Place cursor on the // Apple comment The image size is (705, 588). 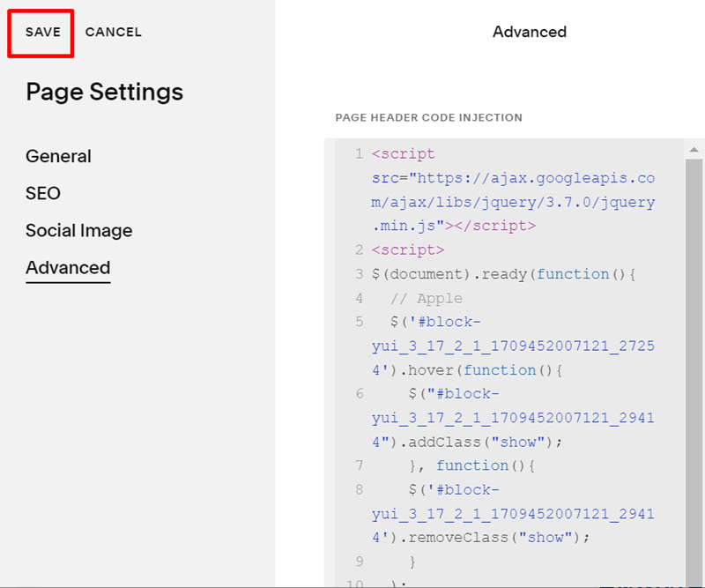(427, 298)
